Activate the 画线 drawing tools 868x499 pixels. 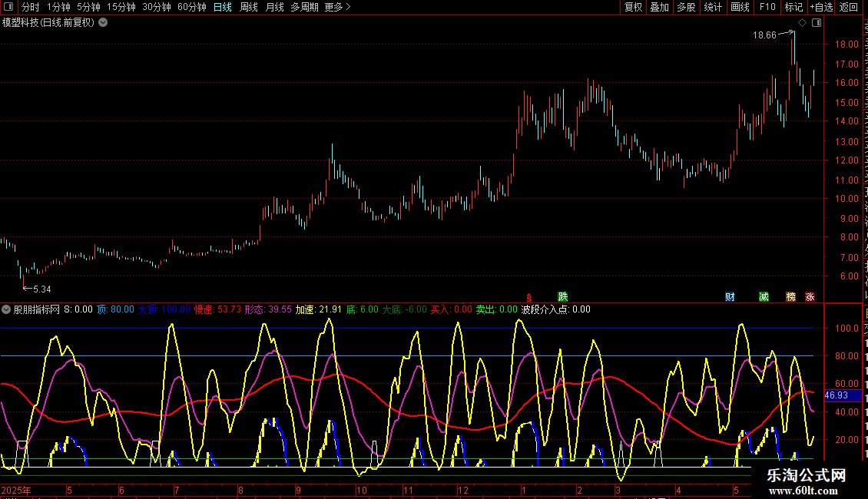pos(740,7)
